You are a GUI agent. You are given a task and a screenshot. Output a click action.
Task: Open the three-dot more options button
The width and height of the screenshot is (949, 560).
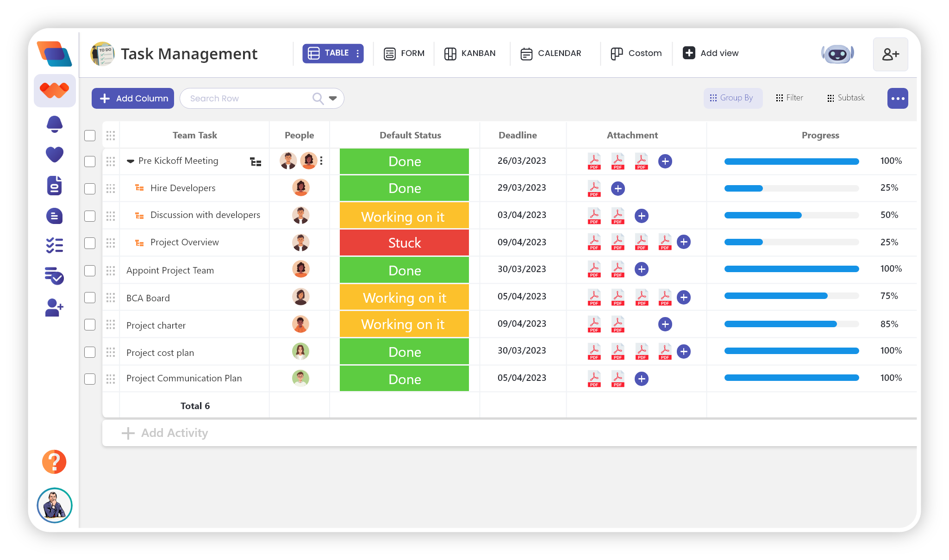point(897,98)
